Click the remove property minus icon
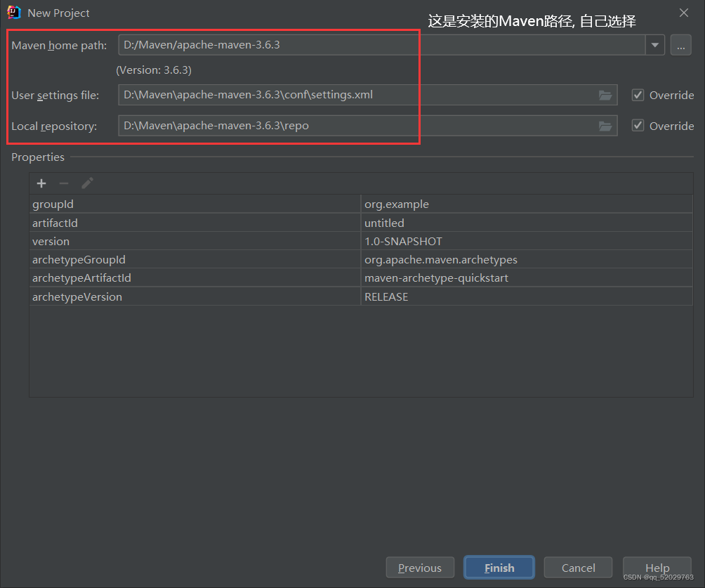Viewport: 705px width, 588px height. (64, 183)
